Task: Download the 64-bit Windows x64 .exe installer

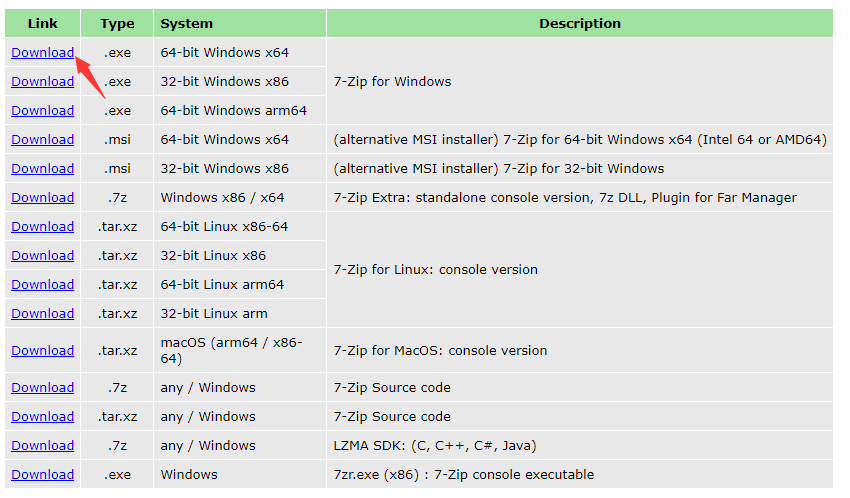Action: point(42,53)
